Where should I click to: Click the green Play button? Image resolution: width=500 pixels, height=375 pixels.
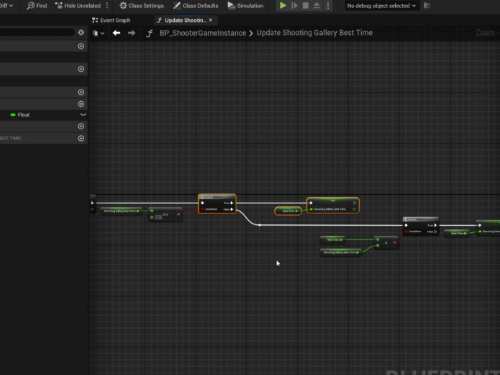(283, 5)
